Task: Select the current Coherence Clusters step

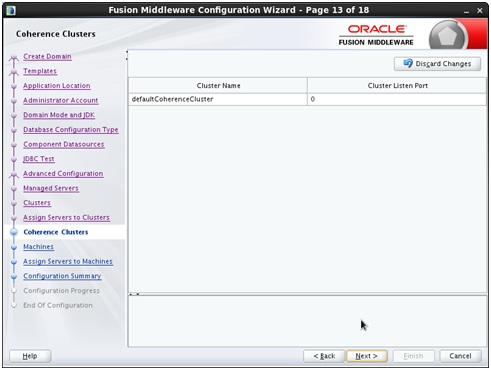Action: (56, 232)
